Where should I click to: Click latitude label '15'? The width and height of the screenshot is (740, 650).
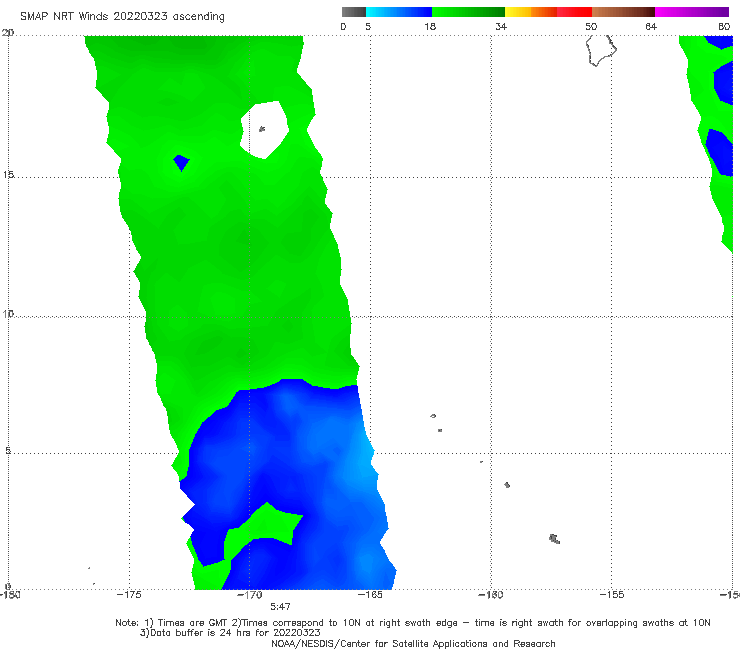[x=8, y=175]
